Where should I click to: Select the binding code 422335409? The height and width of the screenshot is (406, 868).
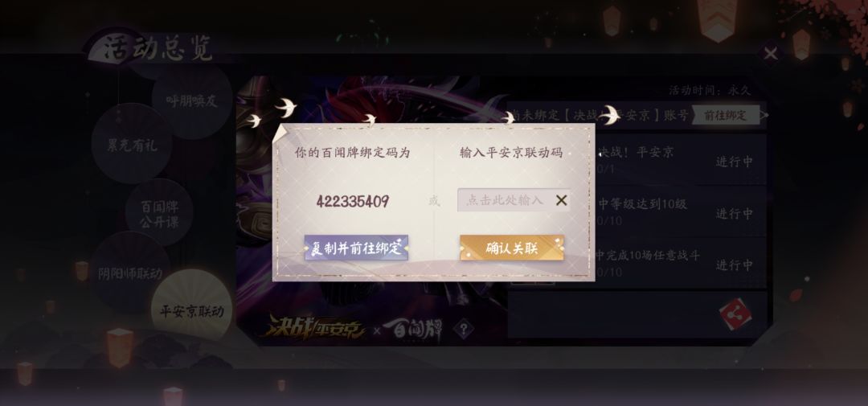[x=353, y=201]
